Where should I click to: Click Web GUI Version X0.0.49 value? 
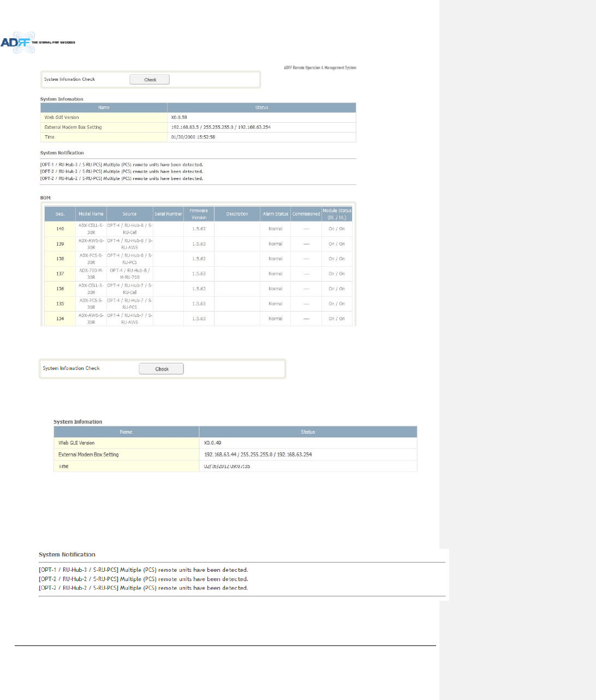(x=213, y=443)
